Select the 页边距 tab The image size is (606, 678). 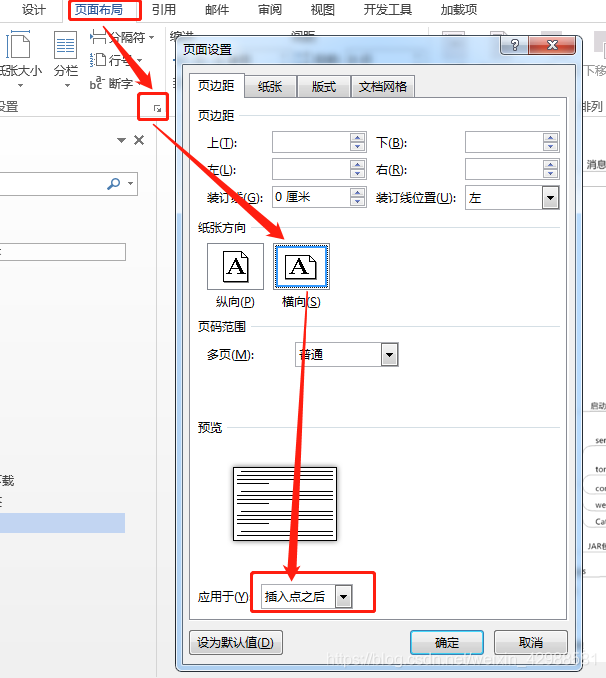(216, 86)
